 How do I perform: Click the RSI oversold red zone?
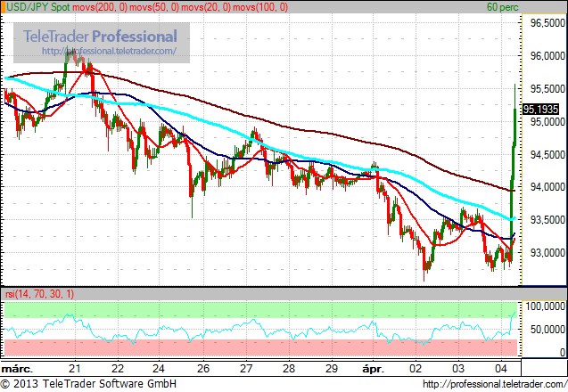(x=260, y=347)
